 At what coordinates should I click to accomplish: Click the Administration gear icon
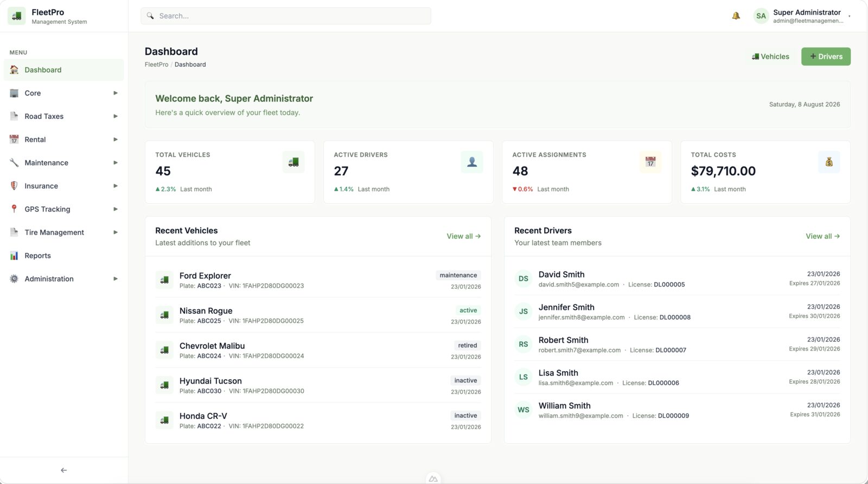click(14, 279)
